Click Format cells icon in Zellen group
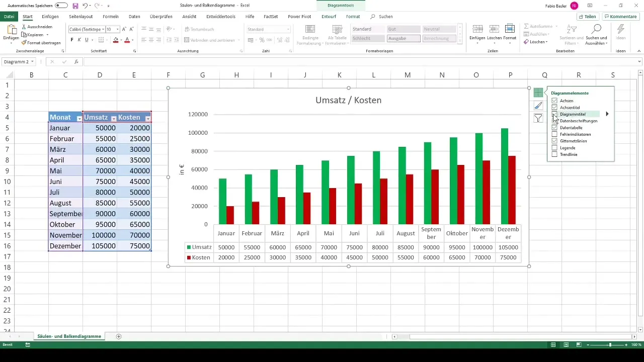The width and height of the screenshot is (644, 362). coord(510,29)
